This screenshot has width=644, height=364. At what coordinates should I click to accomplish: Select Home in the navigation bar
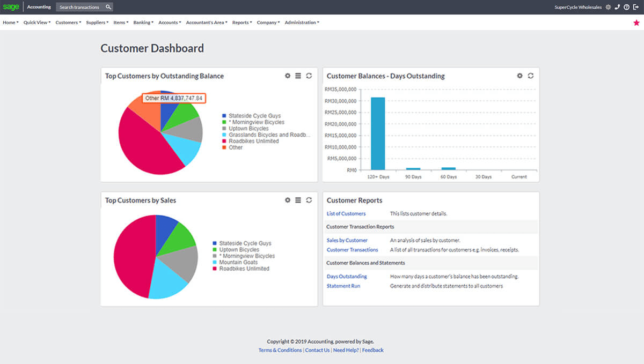(8, 23)
